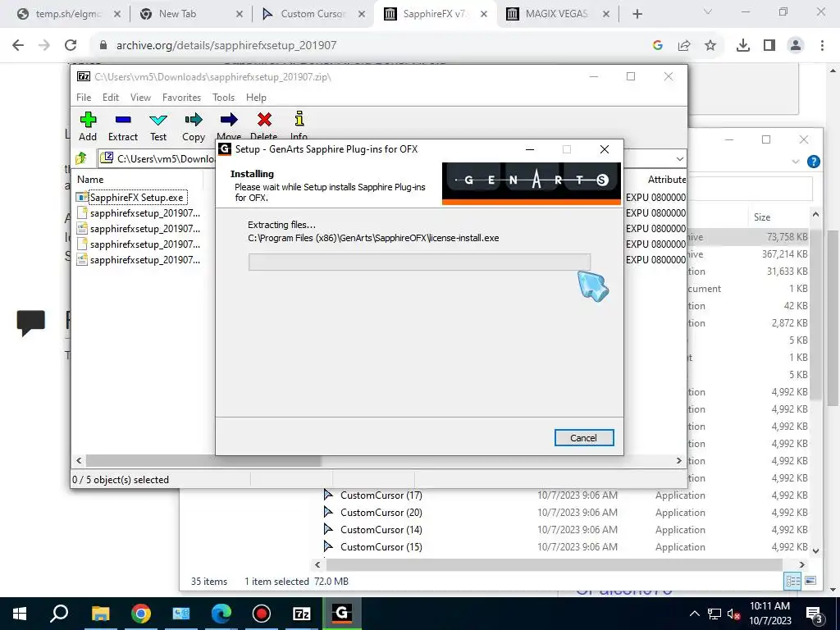The width and height of the screenshot is (840, 630).
Task: Open File Explorer from taskbar
Action: (x=100, y=614)
